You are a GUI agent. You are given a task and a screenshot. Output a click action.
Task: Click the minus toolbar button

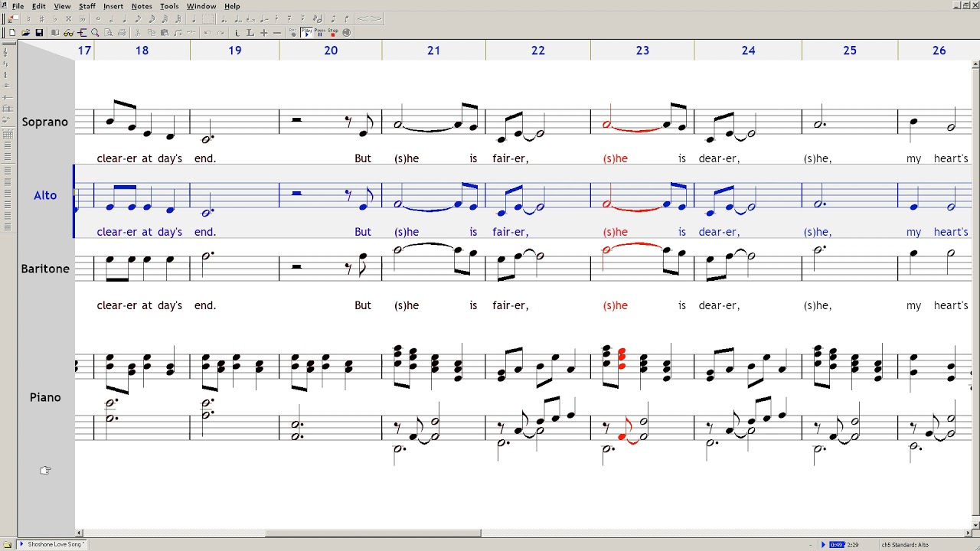pyautogui.click(x=277, y=33)
